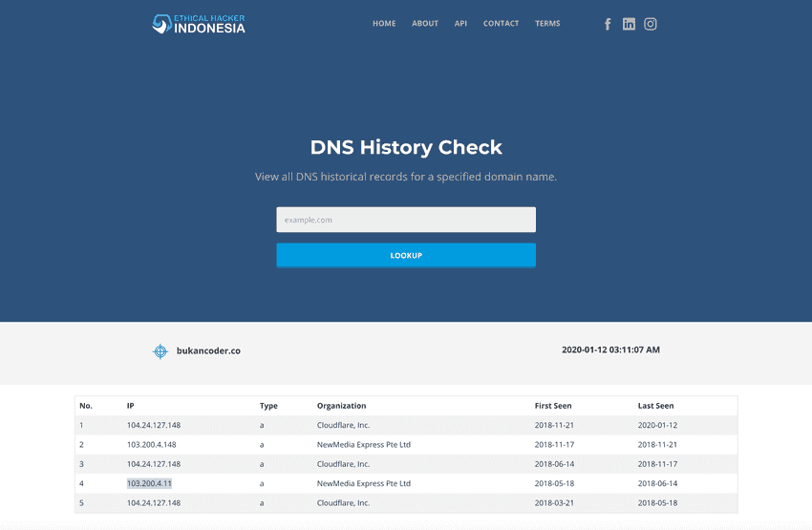Focus the example.com domain input field
Screen dimensions: 812x530
406,220
